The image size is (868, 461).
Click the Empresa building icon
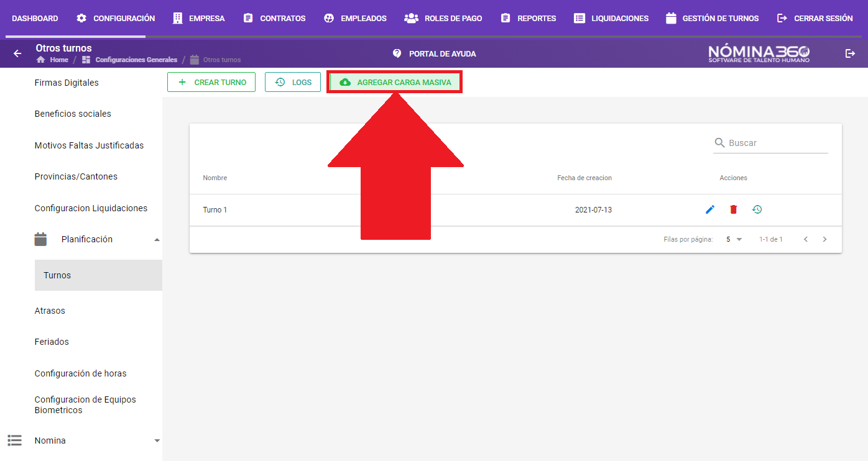(178, 18)
